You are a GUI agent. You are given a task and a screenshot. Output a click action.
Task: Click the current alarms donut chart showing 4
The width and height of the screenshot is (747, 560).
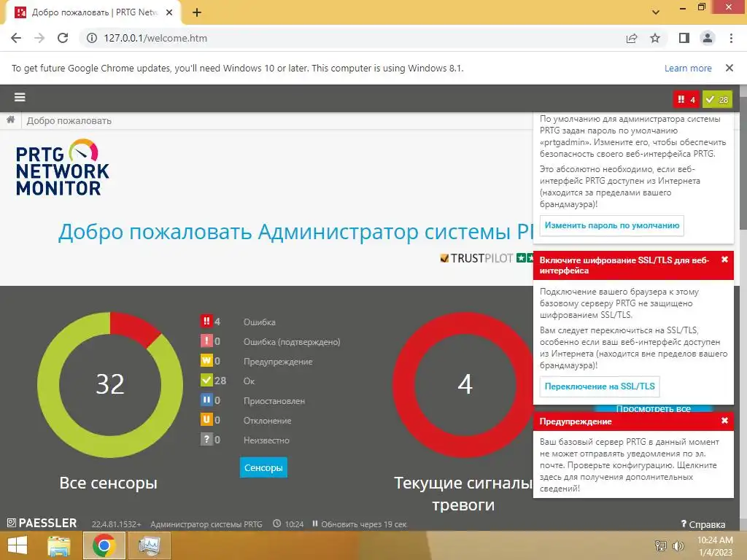click(465, 384)
